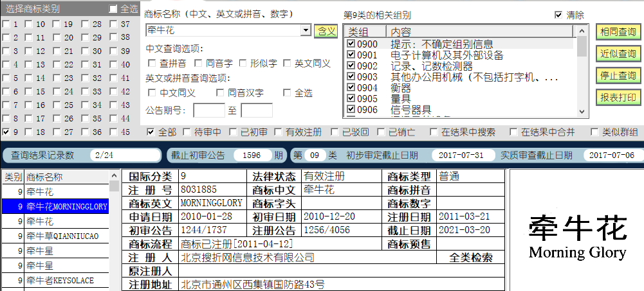Screen dimensions: 644x291
Task: Click the 报表打印 button
Action: pyautogui.click(x=618, y=97)
